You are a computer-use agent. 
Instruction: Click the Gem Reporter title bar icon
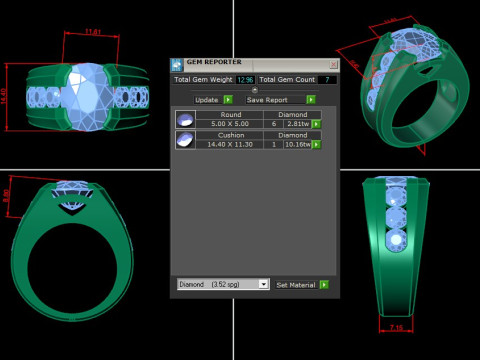click(177, 65)
